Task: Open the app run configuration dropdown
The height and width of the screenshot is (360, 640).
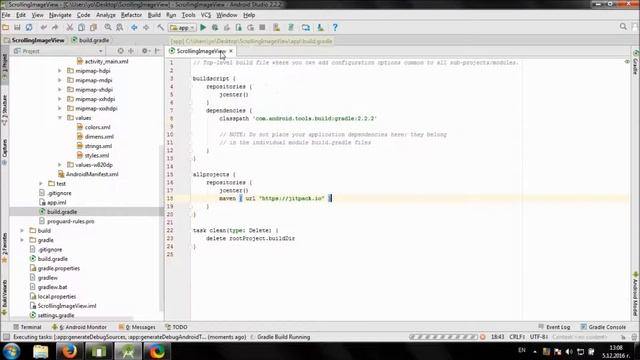Action: pos(182,27)
